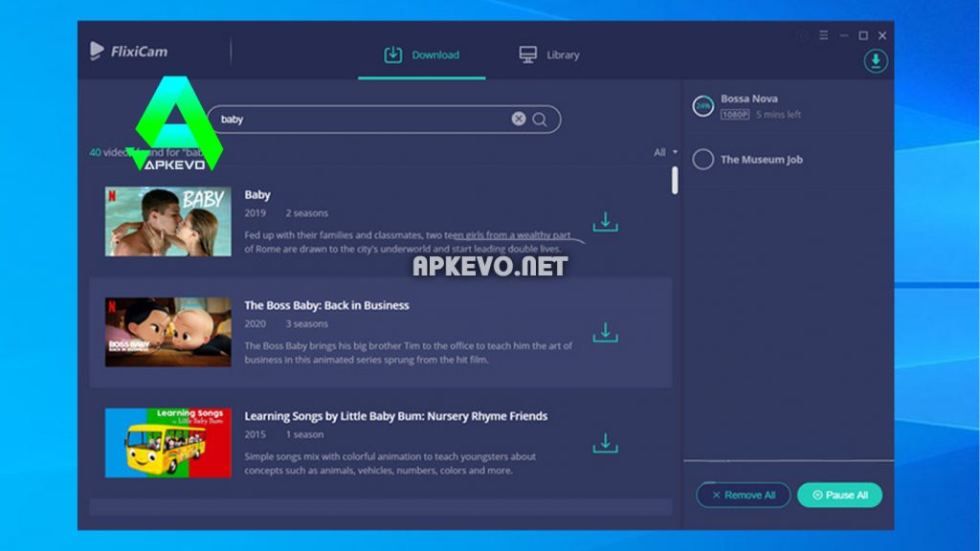The image size is (980, 551).
Task: Click the "5 mins left" status text
Action: coord(778,115)
